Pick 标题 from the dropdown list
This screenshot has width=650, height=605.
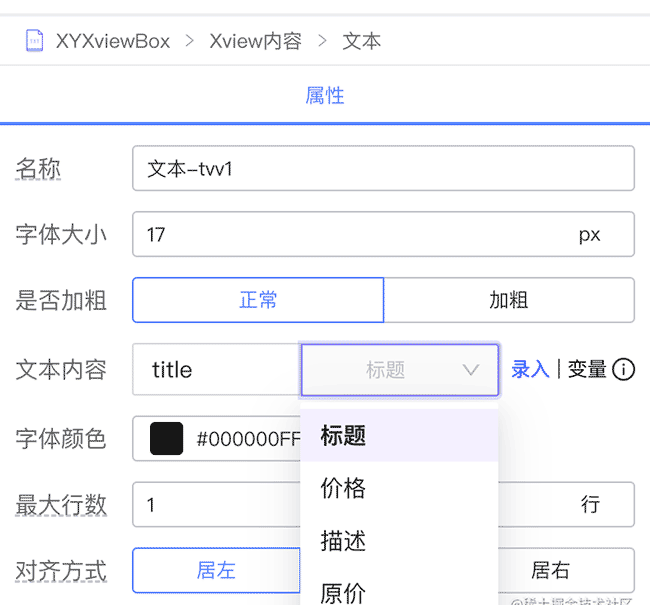tap(399, 435)
